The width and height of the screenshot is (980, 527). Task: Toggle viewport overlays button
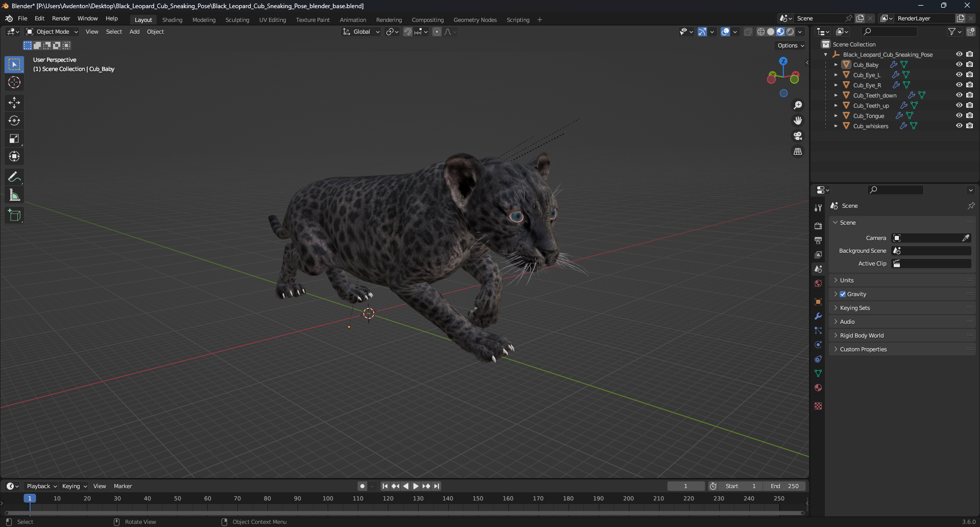point(725,32)
